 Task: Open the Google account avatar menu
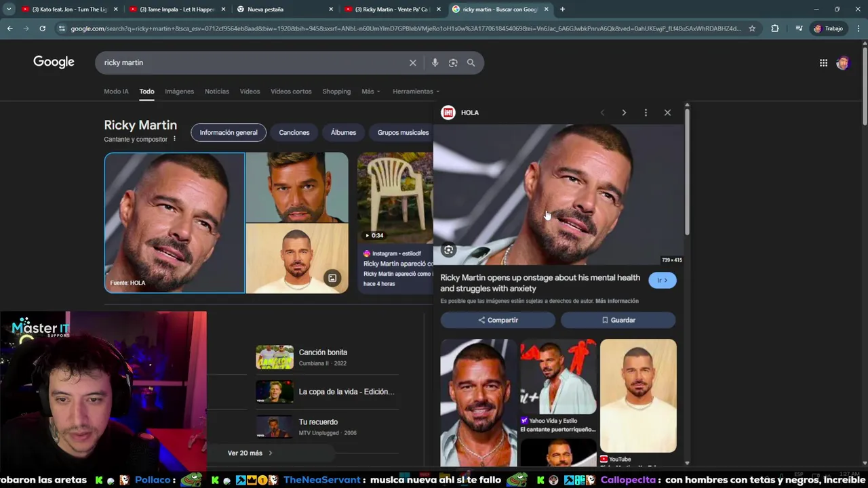[842, 63]
